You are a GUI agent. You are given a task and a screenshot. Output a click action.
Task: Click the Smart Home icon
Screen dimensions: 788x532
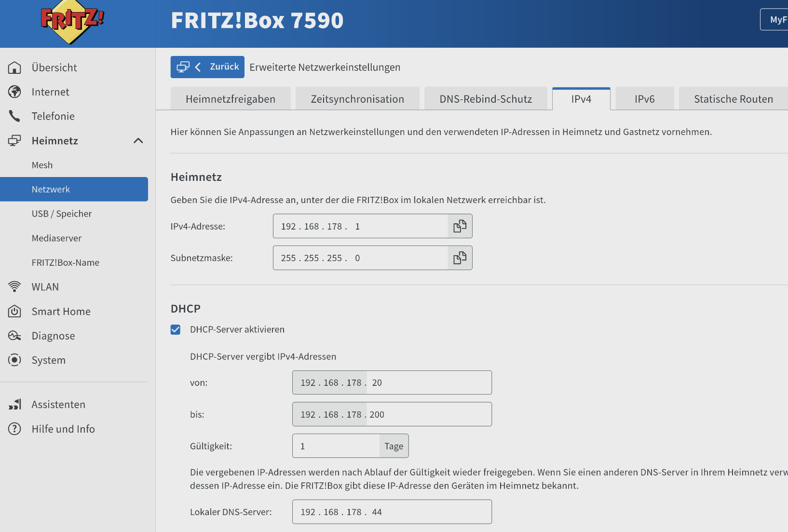click(14, 311)
